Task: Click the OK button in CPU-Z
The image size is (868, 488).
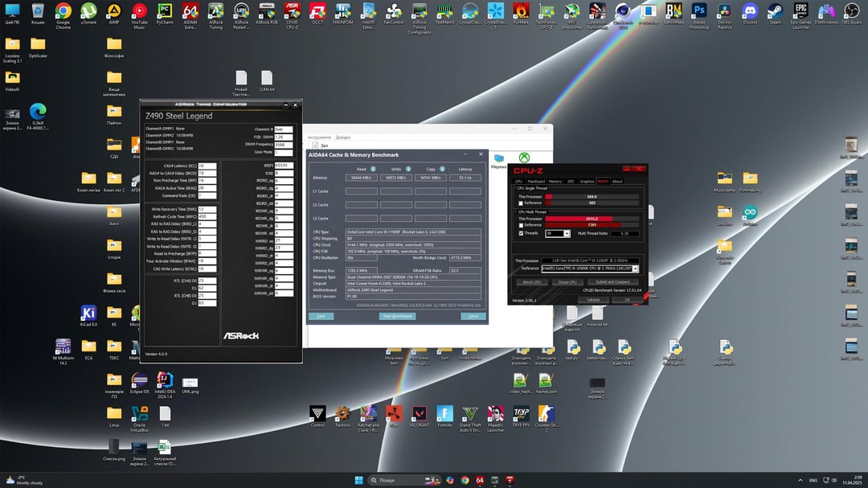Action: [x=627, y=300]
